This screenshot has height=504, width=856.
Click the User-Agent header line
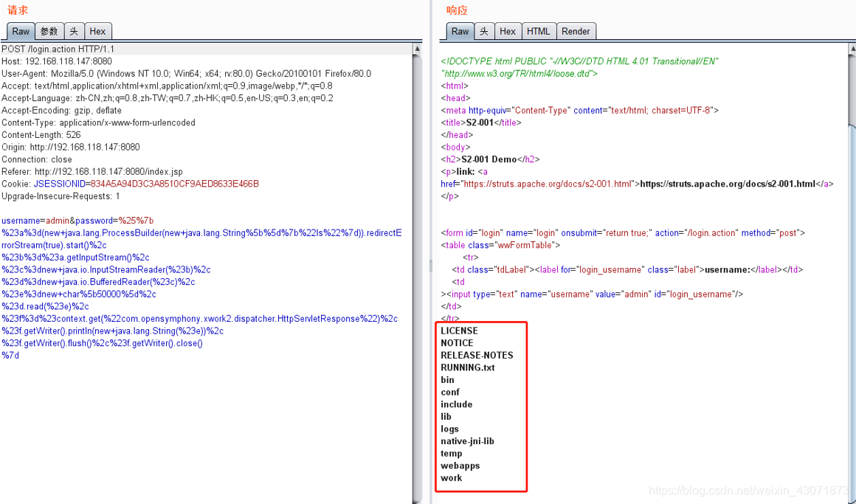point(186,74)
